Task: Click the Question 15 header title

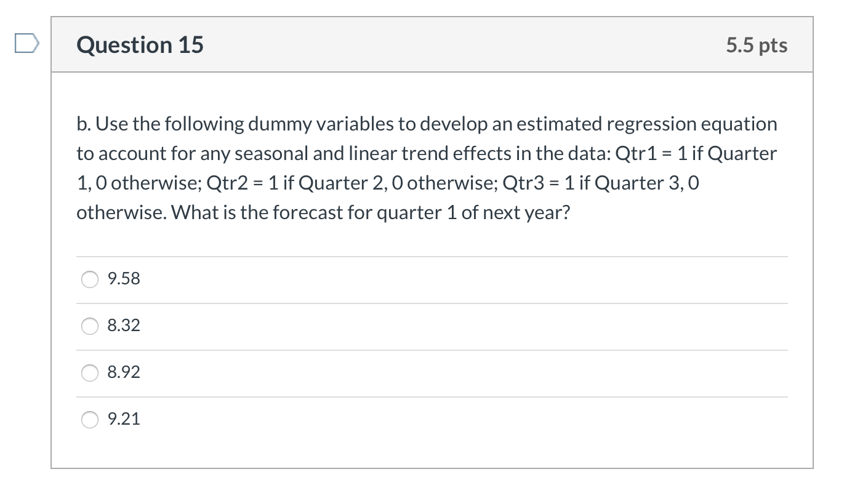Action: (x=140, y=44)
